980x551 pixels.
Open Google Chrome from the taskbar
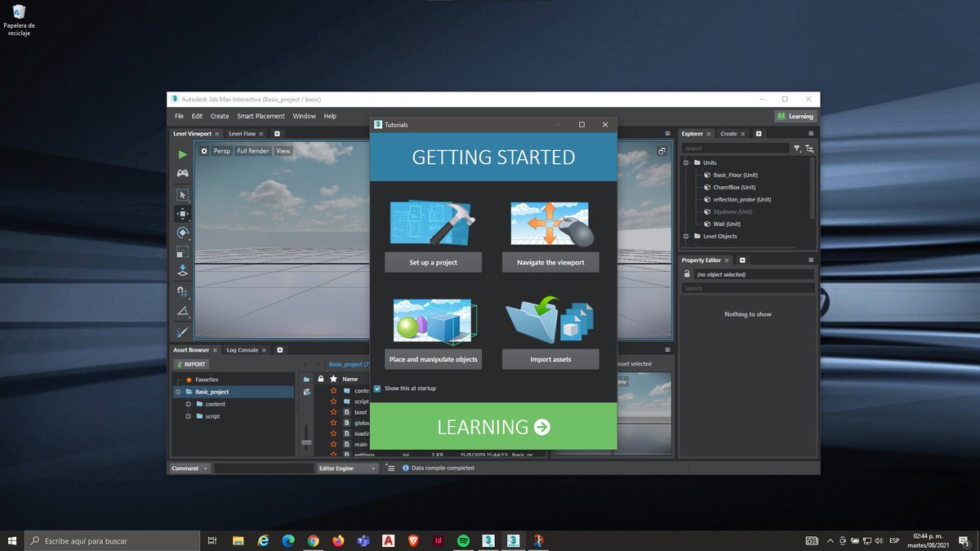pos(313,540)
